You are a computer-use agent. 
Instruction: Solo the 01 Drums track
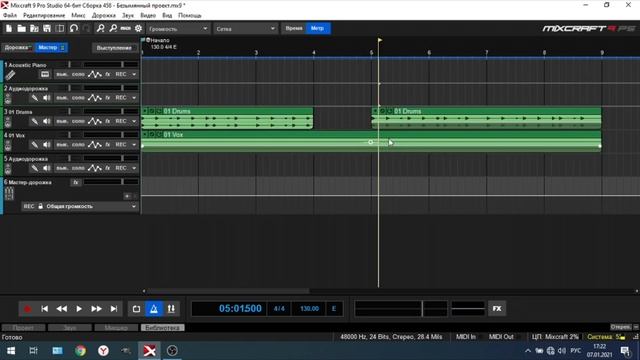pos(78,121)
